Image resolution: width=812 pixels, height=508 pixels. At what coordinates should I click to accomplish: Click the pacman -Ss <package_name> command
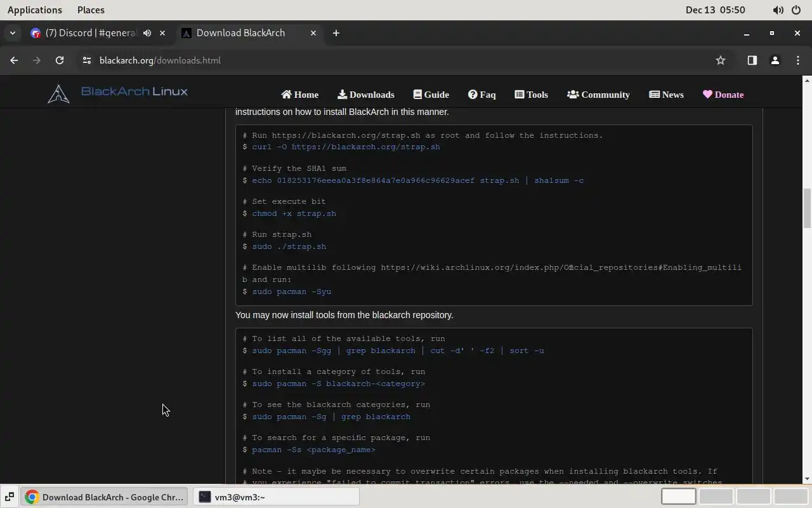click(313, 450)
